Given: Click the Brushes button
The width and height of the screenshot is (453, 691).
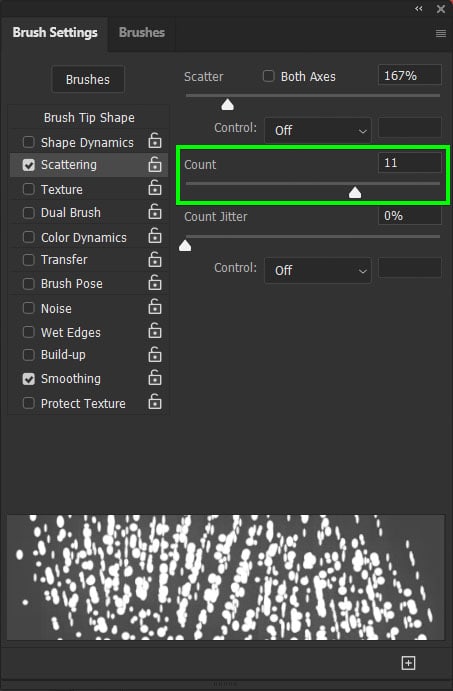Looking at the screenshot, I should (x=88, y=79).
